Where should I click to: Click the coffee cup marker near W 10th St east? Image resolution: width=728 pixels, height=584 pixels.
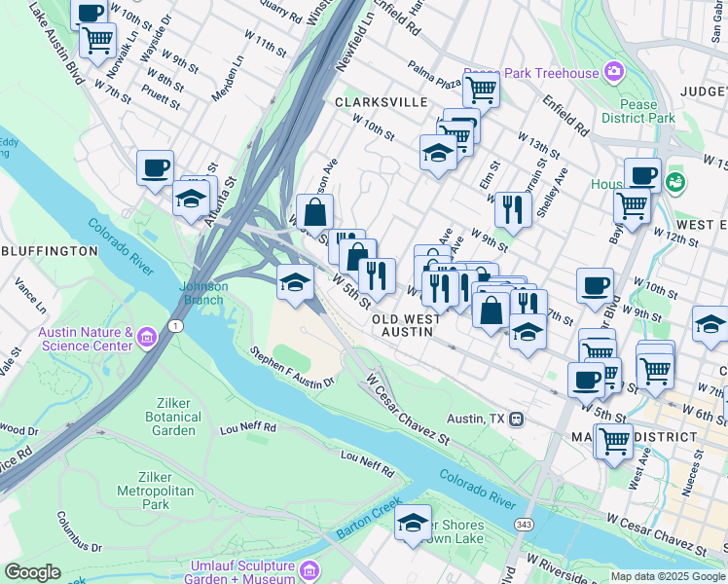tap(596, 289)
